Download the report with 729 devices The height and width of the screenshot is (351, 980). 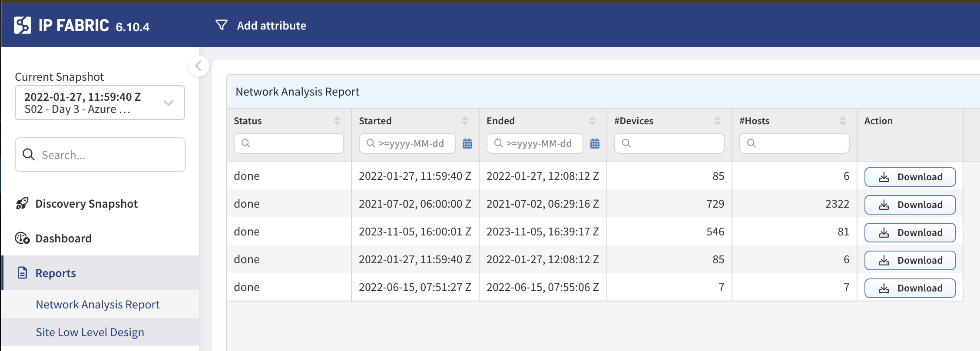[x=910, y=205]
